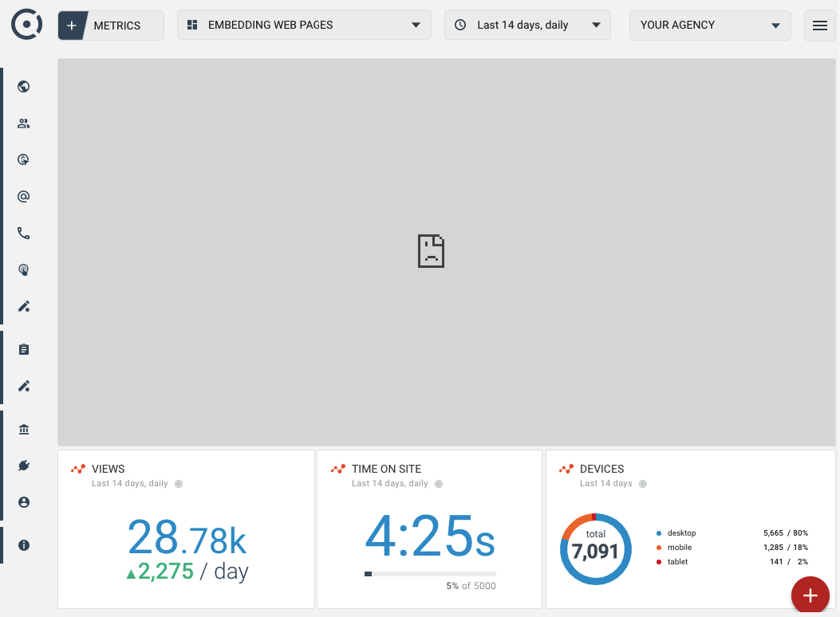Select the cursor-click ads icon in sidebar
Screen dimensions: 840x617
click(24, 159)
